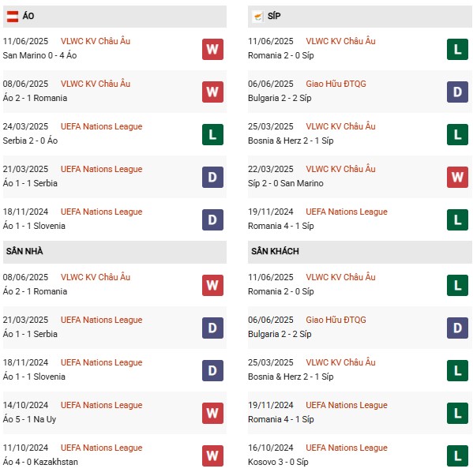Select the SÂN NHÀ section header
The height and width of the screenshot is (476, 473).
tap(114, 252)
